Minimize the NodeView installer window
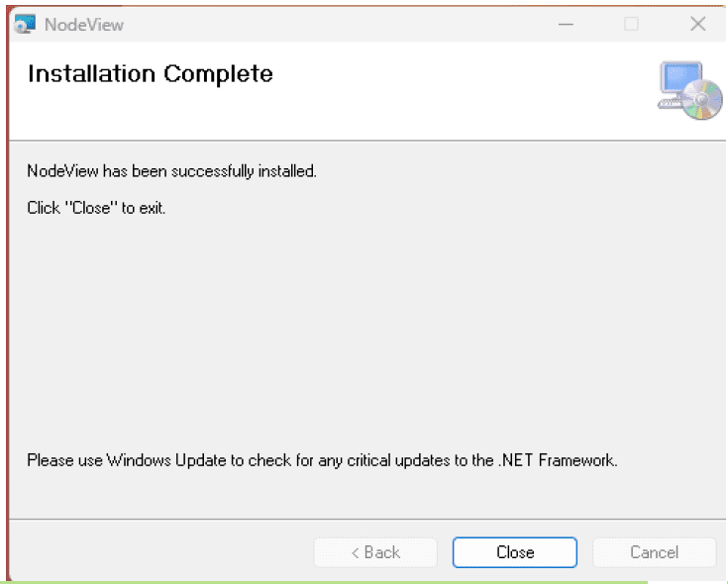Screen dimensions: 728x584 pos(566,24)
